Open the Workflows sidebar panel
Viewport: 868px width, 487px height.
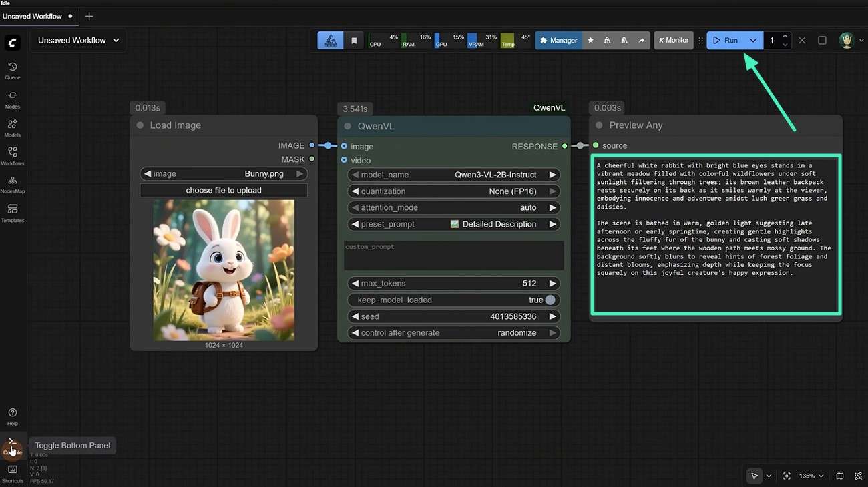coord(13,156)
